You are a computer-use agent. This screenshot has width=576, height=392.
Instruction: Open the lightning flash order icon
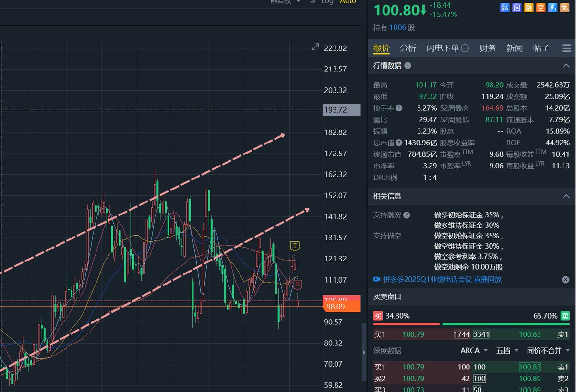pyautogui.click(x=552, y=8)
